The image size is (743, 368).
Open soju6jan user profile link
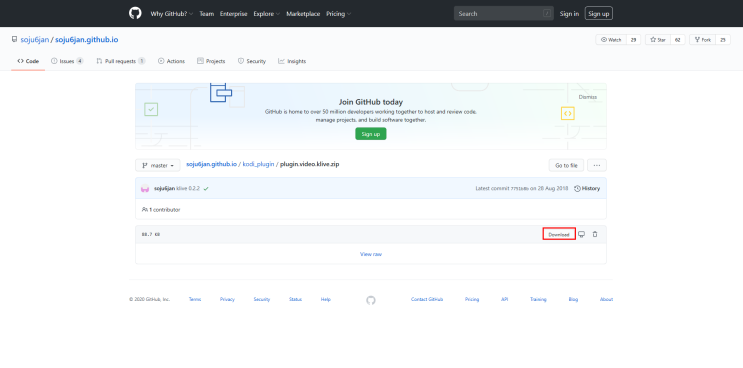[35, 40]
